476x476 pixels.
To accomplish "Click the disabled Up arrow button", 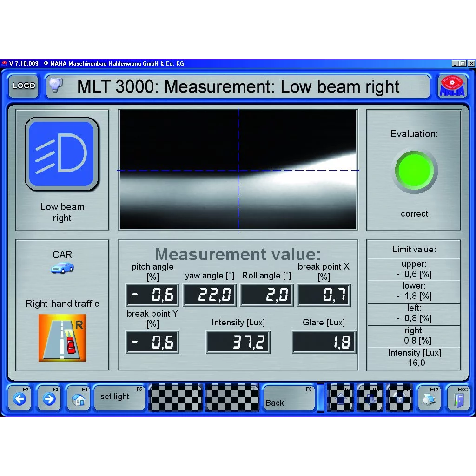I will pyautogui.click(x=341, y=398).
